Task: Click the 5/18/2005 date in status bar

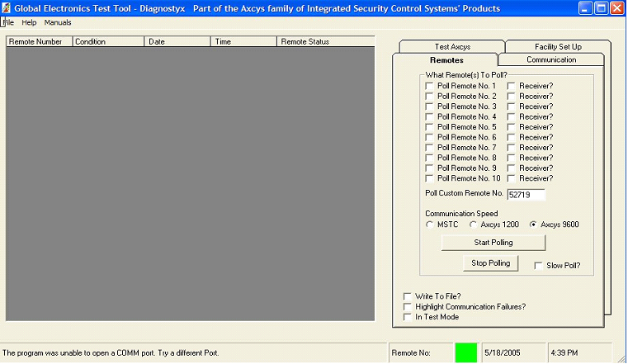Action: pyautogui.click(x=503, y=353)
